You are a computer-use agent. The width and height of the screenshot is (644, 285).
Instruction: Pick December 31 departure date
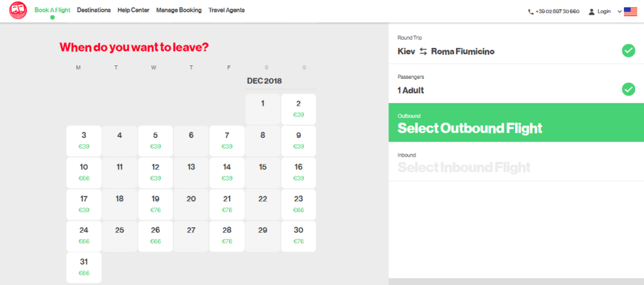click(84, 267)
